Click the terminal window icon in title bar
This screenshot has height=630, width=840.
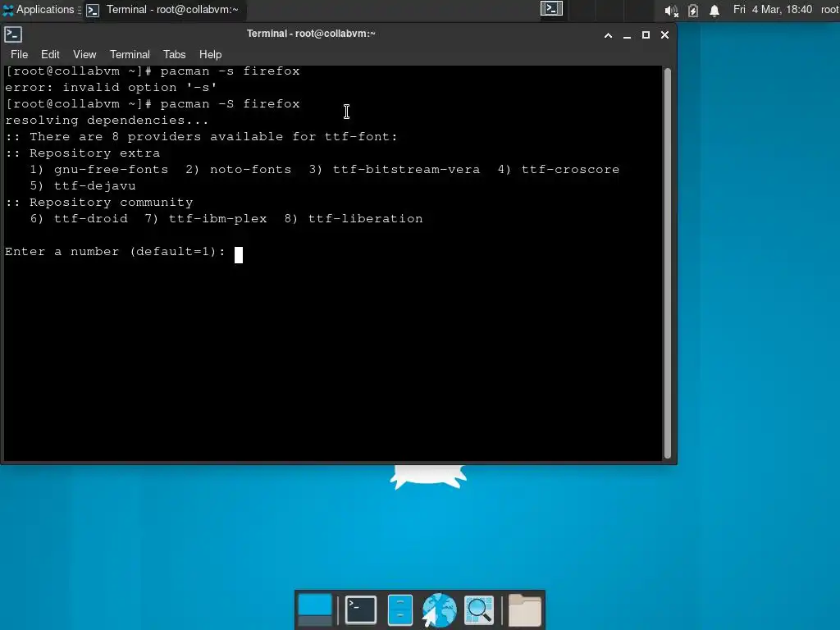pyautogui.click(x=13, y=34)
